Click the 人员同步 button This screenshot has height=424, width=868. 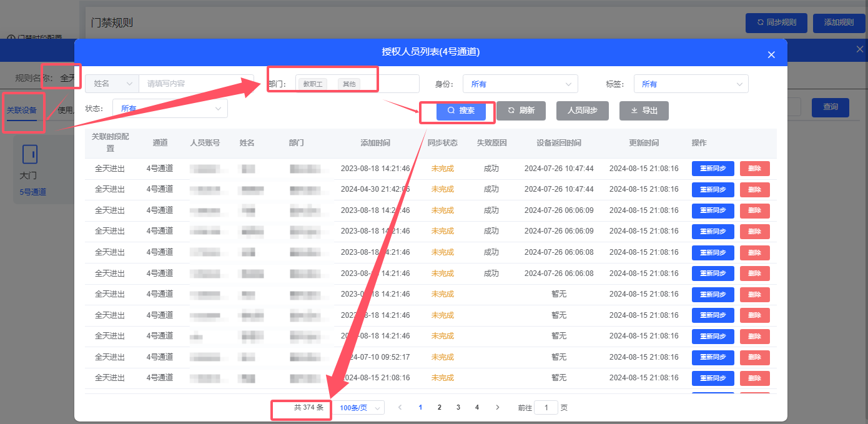coord(582,111)
